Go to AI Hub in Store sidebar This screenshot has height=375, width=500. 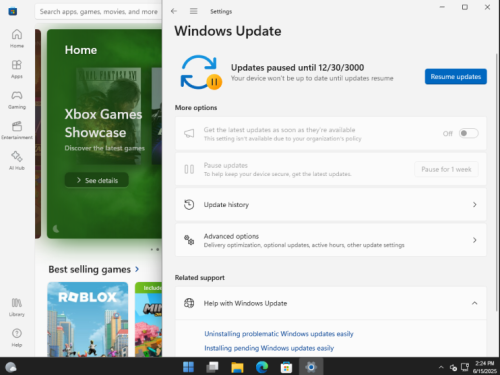[17, 161]
